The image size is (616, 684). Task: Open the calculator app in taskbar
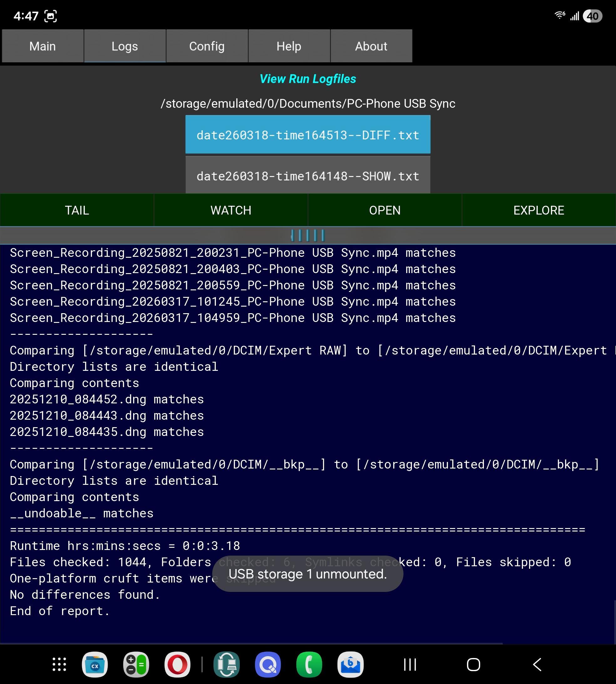click(136, 664)
